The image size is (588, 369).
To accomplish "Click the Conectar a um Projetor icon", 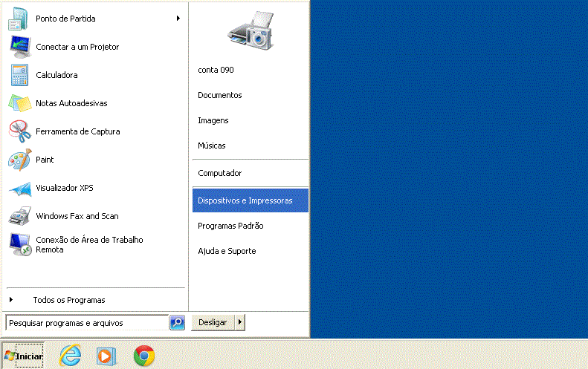I will point(20,47).
